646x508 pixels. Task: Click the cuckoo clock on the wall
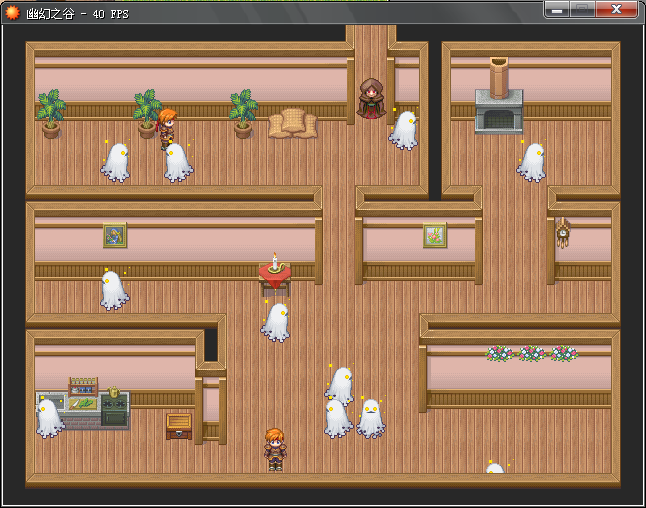pyautogui.click(x=562, y=232)
